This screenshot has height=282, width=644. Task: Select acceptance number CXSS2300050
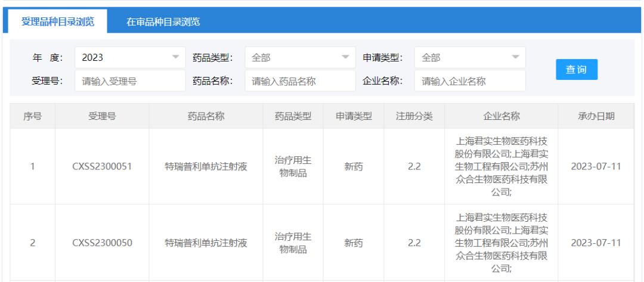tap(102, 243)
